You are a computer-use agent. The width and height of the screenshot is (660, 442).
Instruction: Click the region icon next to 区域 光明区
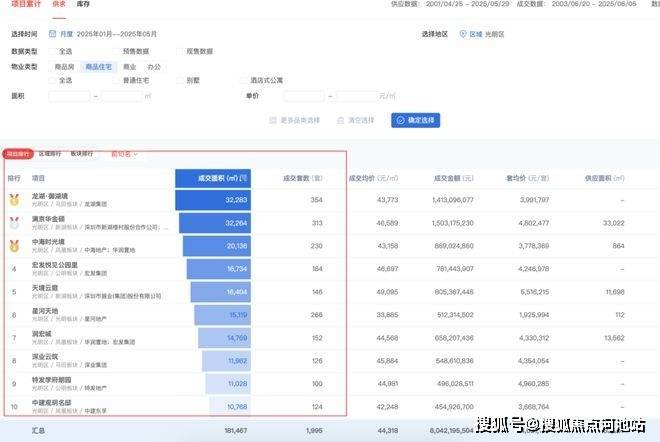(x=462, y=34)
